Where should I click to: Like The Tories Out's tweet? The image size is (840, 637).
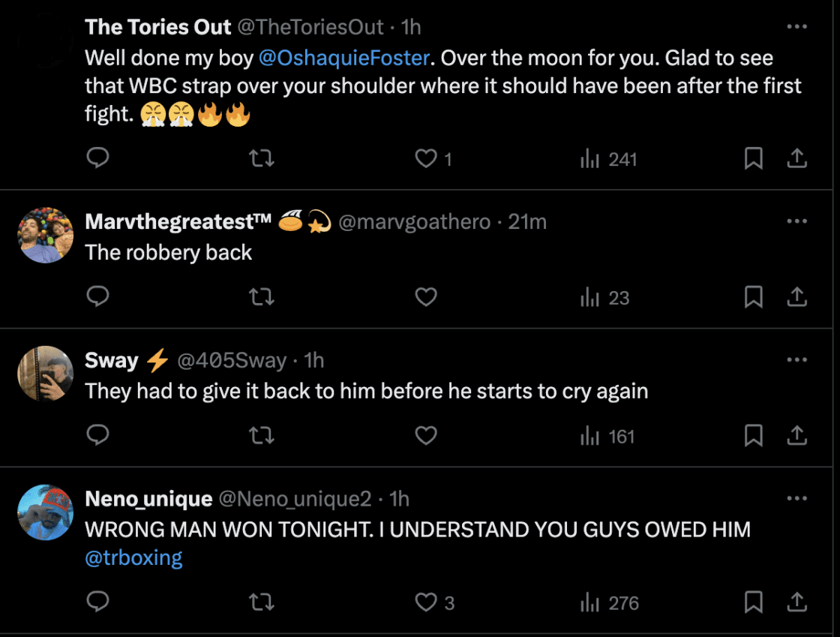coord(426,158)
